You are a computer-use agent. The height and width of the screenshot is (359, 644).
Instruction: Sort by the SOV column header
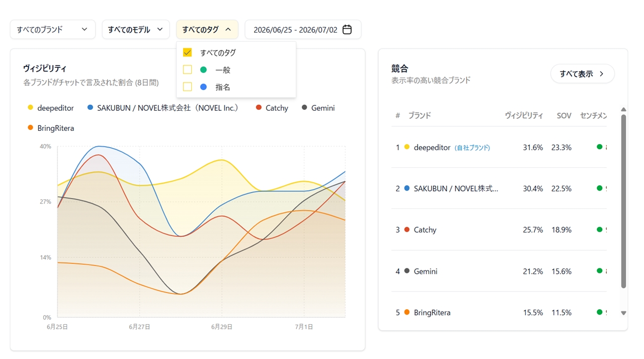click(564, 115)
